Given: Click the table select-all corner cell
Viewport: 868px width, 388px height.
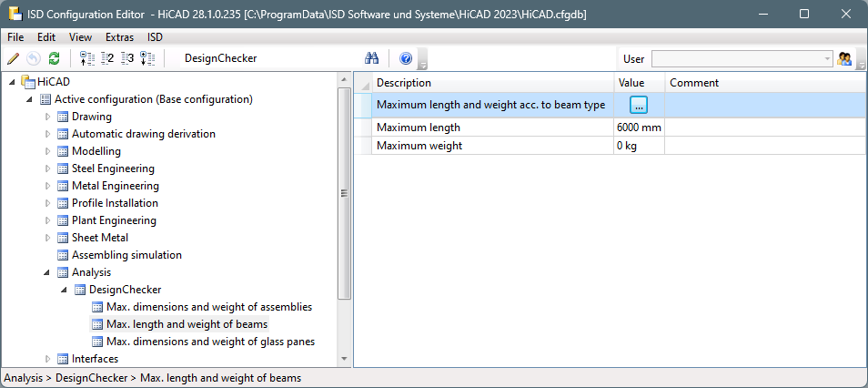Looking at the screenshot, I should click(363, 83).
